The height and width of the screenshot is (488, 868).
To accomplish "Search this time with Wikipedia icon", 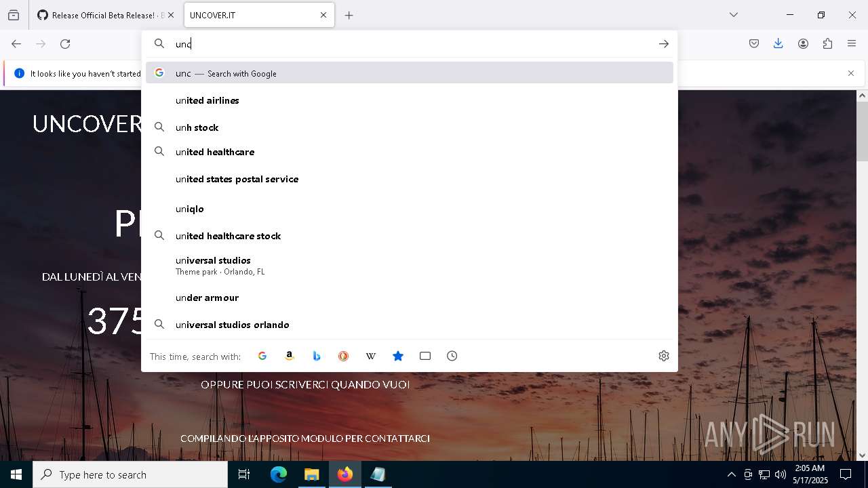I will (x=371, y=356).
